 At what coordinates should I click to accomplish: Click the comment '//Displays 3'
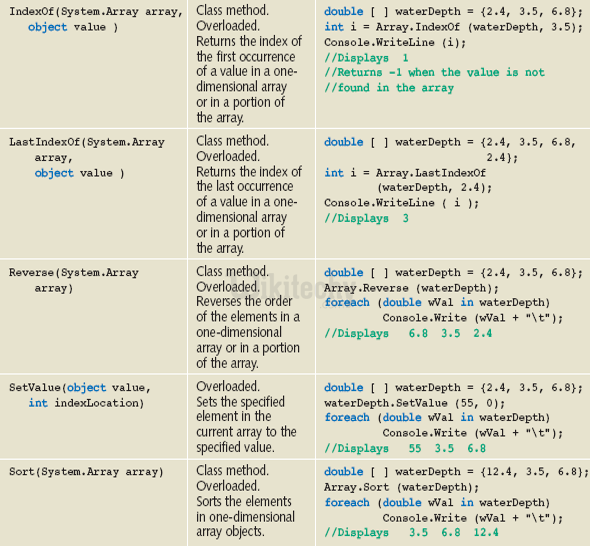pyautogui.click(x=366, y=218)
